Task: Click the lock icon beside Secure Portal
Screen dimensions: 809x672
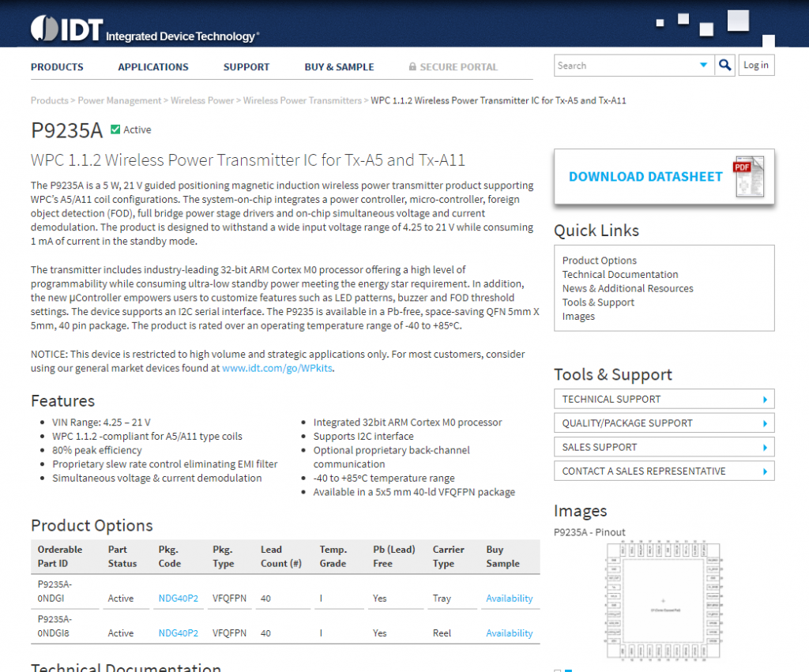Action: point(412,67)
